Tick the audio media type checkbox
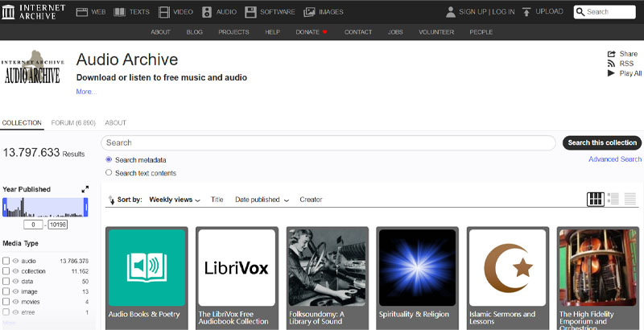Screen dimensions: 644x330 pos(6,261)
